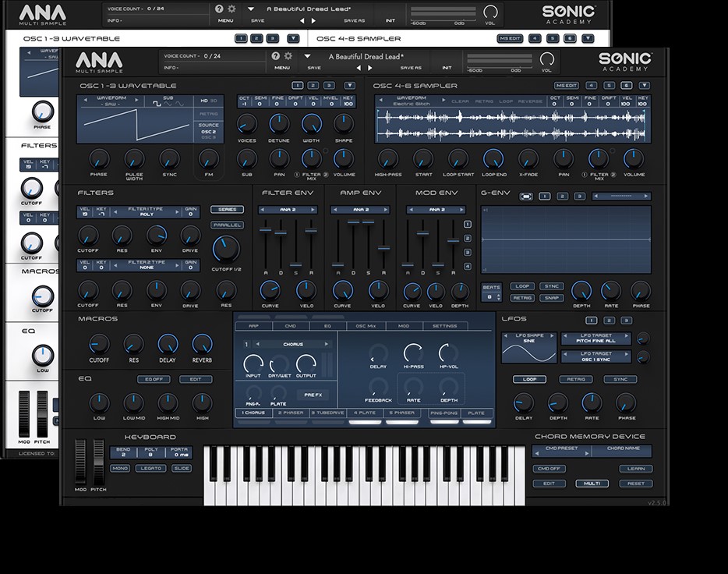This screenshot has height=574, width=728.
Task: Go to the next preset arrow
Action: tap(369, 68)
